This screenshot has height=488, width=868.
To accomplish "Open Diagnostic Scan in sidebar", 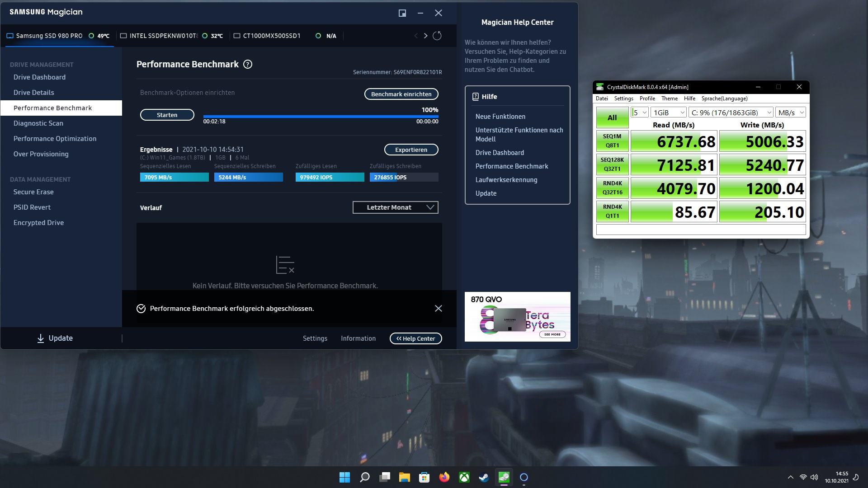I will click(x=38, y=123).
